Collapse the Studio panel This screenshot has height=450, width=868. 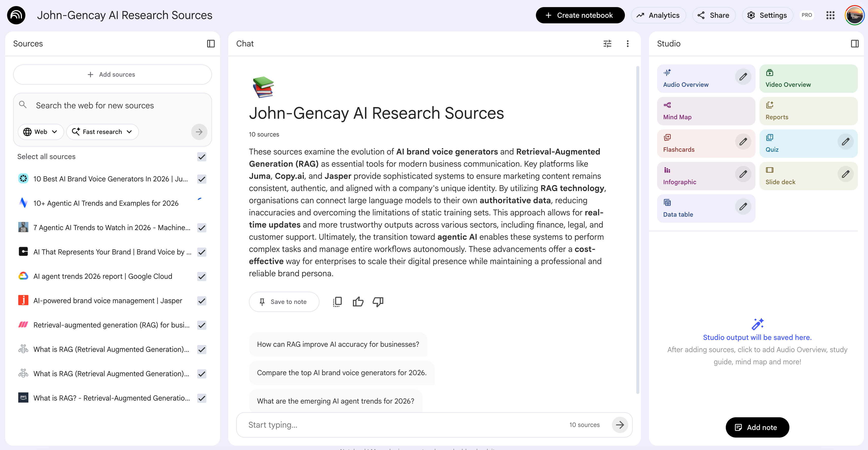tap(855, 43)
